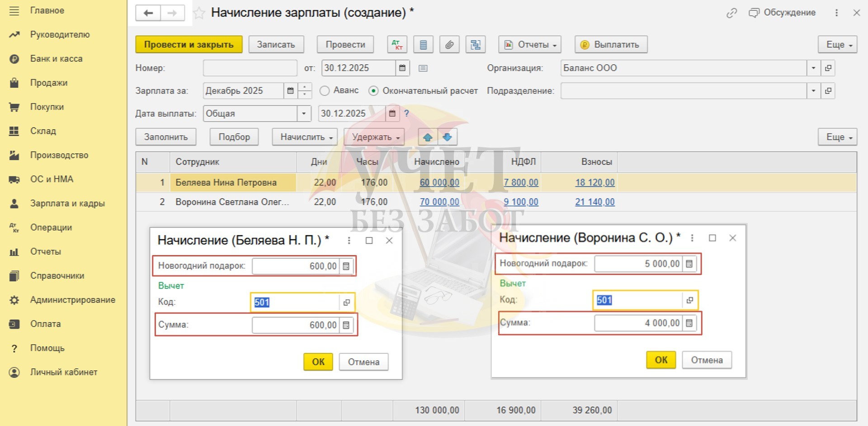This screenshot has width=868, height=426.
Task: Go to Банк и касса section
Action: coord(56,59)
